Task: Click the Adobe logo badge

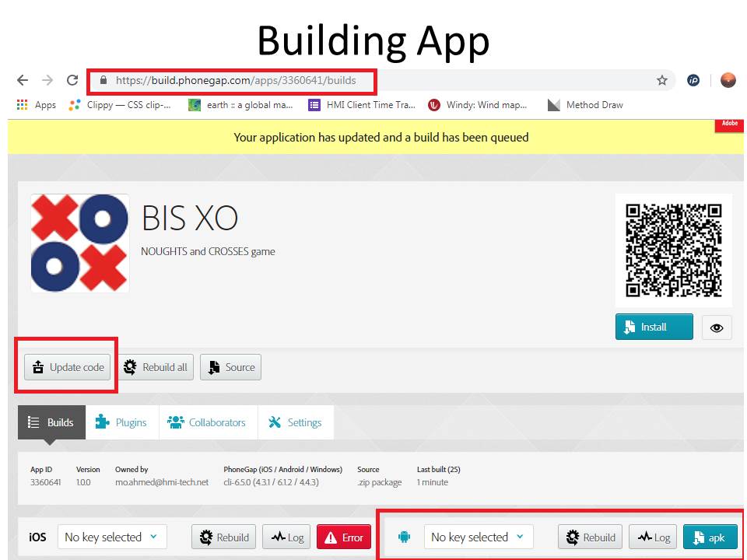Action: (729, 125)
